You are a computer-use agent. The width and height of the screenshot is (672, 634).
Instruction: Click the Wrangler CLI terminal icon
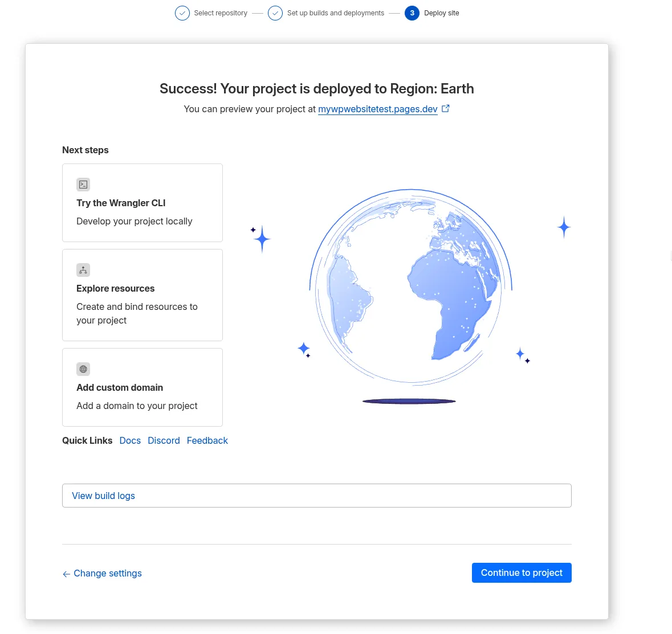tap(83, 185)
